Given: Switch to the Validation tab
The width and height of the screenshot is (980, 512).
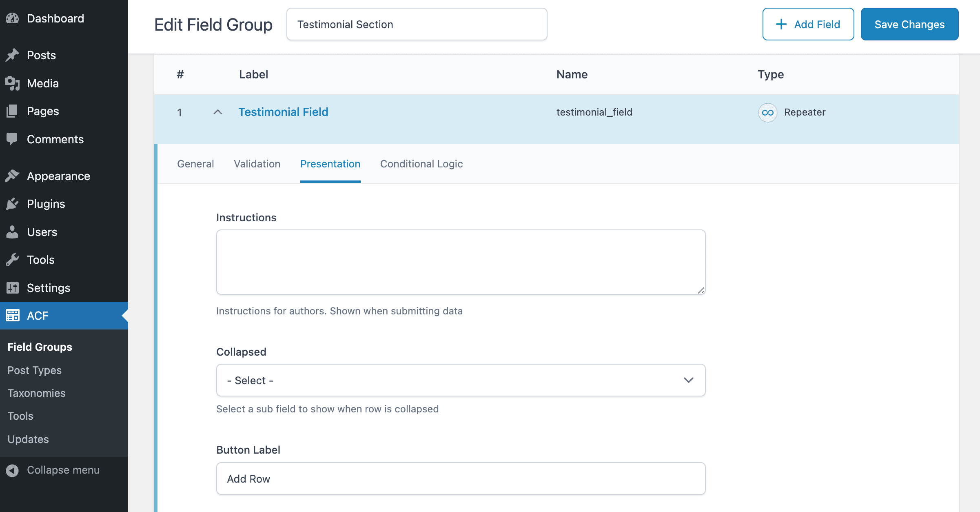Looking at the screenshot, I should [x=257, y=164].
